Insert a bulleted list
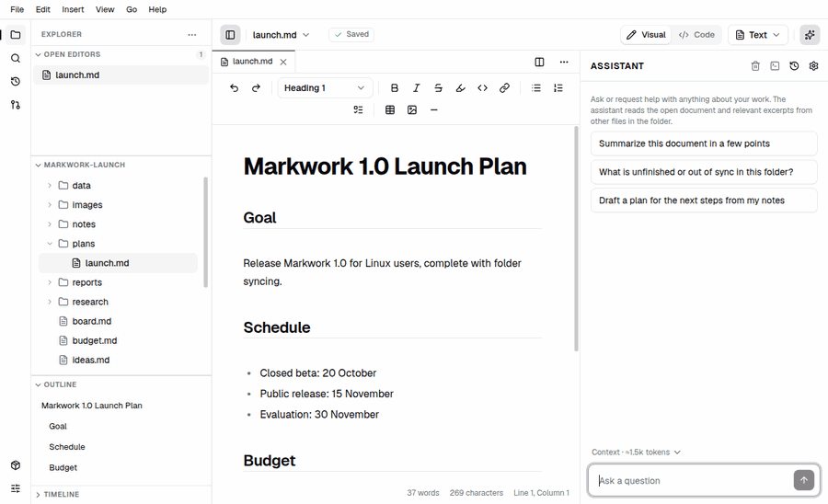Screen dimensions: 828x504 [x=536, y=87]
